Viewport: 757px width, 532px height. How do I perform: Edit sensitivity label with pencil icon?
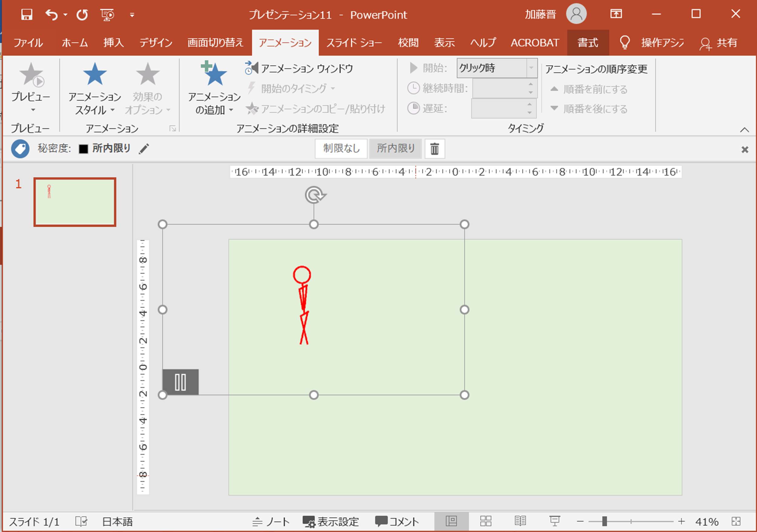[144, 148]
